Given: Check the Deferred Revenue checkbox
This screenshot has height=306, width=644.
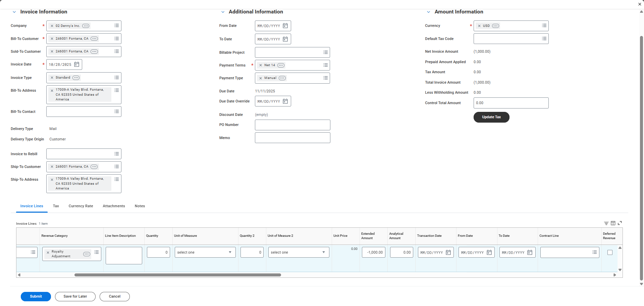Looking at the screenshot, I should (610, 253).
